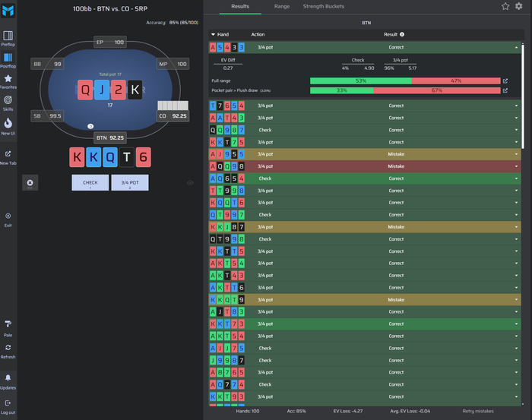This screenshot has height=420, width=532.
Task: Open Favorites star in sidebar
Action: click(x=8, y=82)
